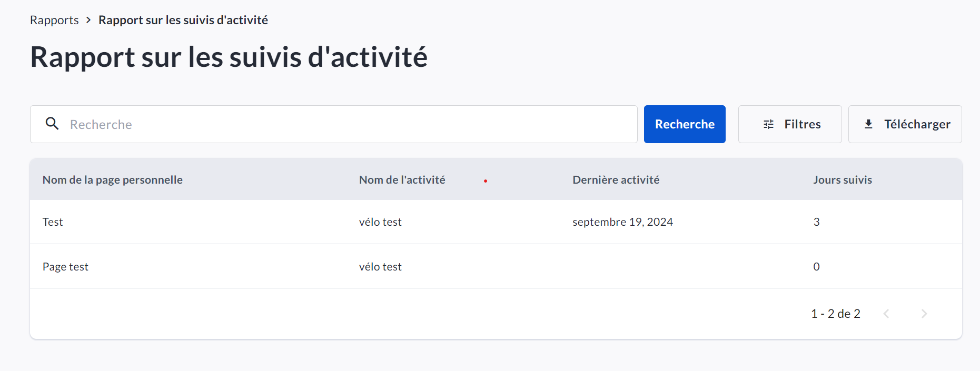Select the Page test row name
Screen dimensions: 980x371
coord(65,267)
